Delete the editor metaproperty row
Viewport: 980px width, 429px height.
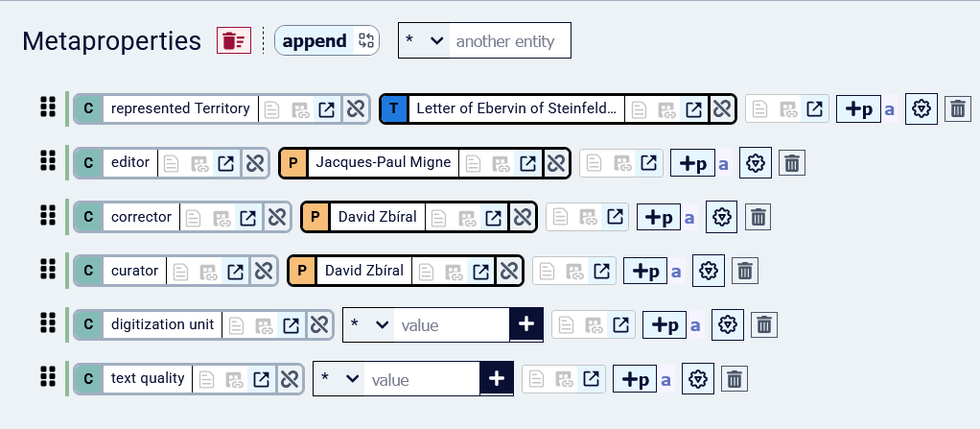[x=792, y=163]
